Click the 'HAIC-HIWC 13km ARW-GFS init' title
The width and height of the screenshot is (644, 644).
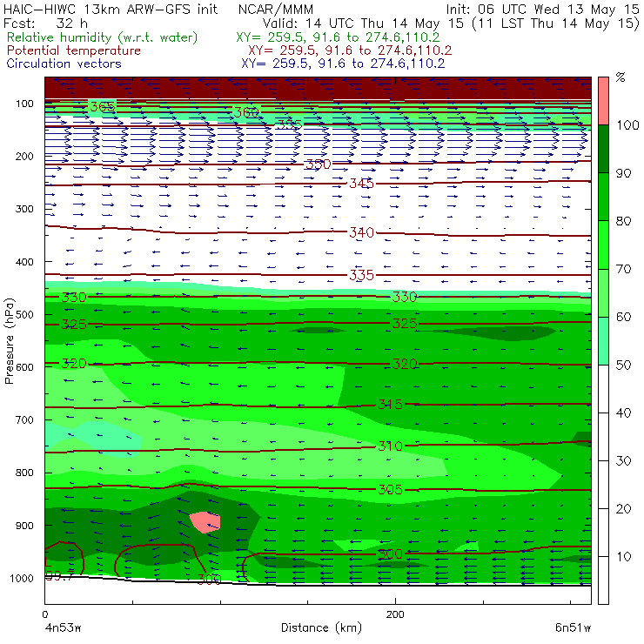(111, 9)
